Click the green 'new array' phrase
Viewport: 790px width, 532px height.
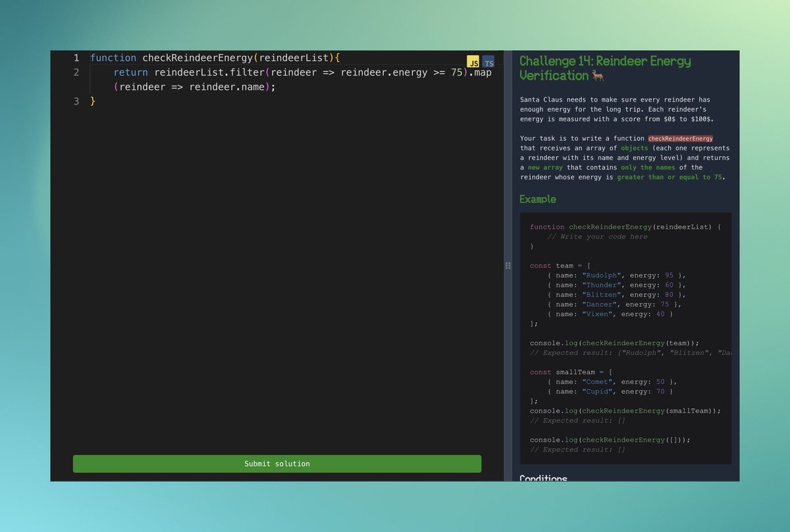click(546, 167)
